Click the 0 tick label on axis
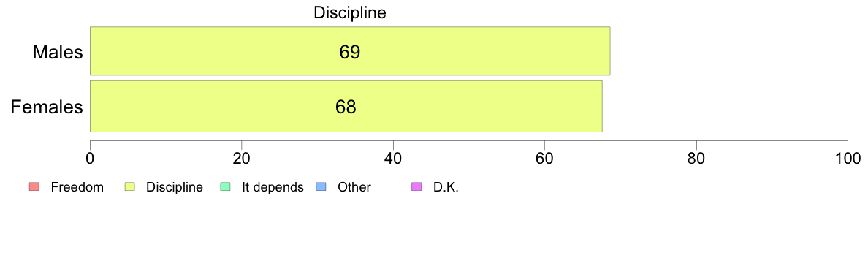 coord(90,158)
